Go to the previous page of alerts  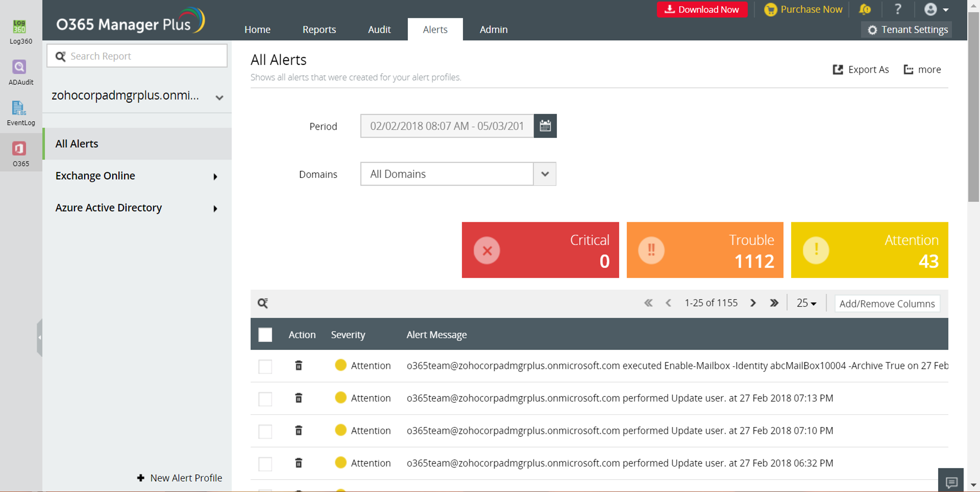point(668,303)
